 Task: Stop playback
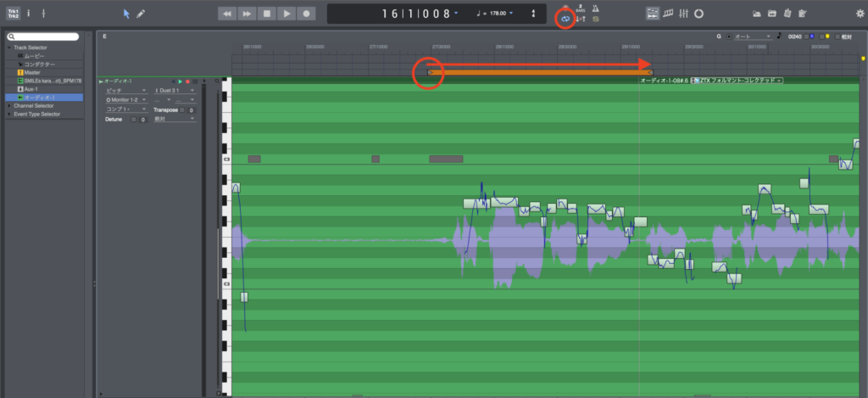[x=267, y=14]
